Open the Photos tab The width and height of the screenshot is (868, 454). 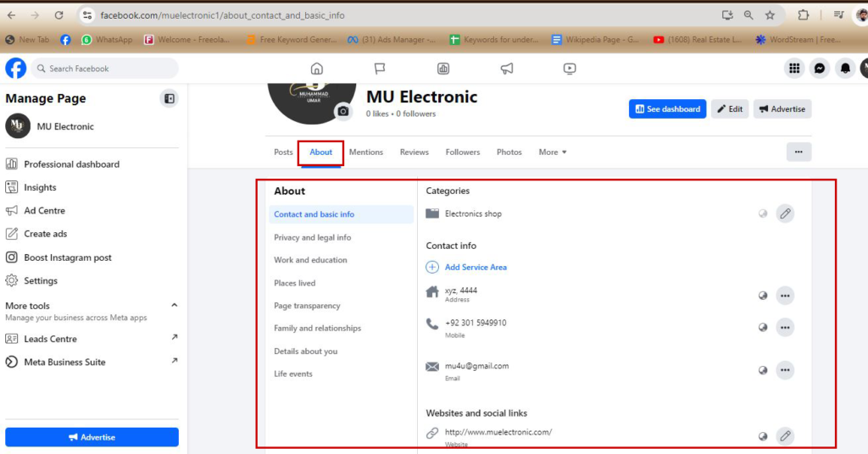tap(509, 152)
